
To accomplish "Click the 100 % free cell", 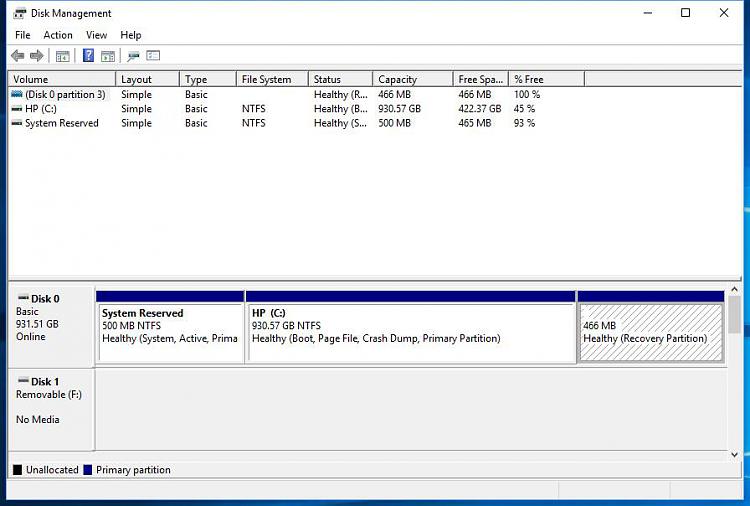I will pyautogui.click(x=527, y=94).
